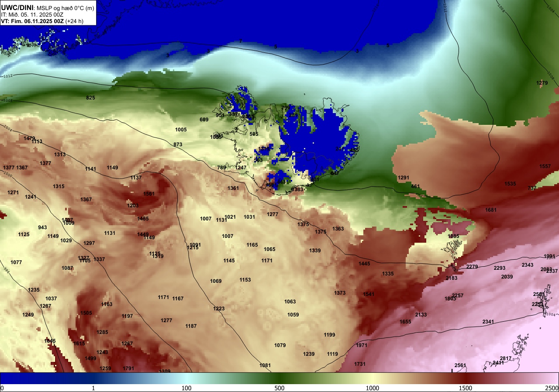
Task: Click the 500 tick on the color scale
Action: click(x=279, y=388)
